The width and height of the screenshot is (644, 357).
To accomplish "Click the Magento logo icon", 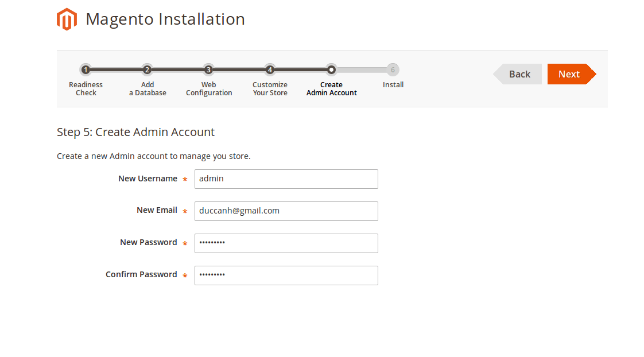I will 67,19.
